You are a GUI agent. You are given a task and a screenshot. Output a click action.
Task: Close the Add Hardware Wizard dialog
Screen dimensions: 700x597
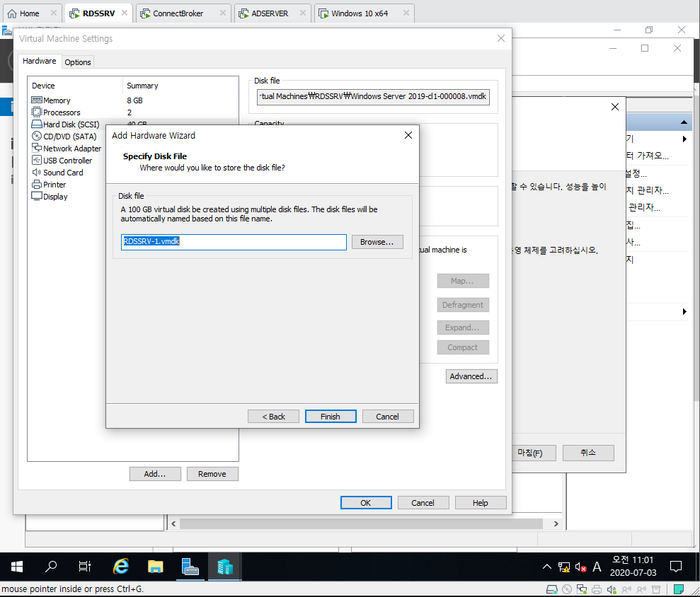point(408,135)
